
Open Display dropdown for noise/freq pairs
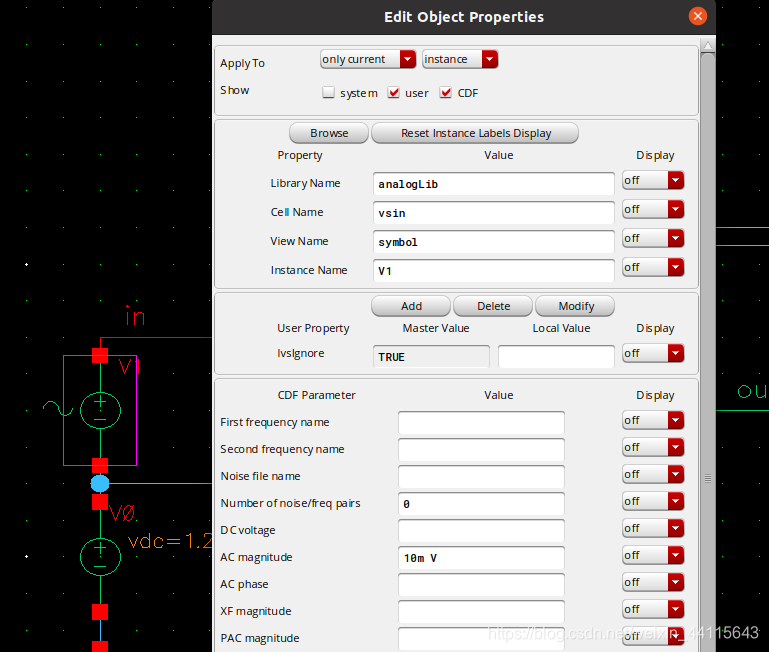click(653, 501)
